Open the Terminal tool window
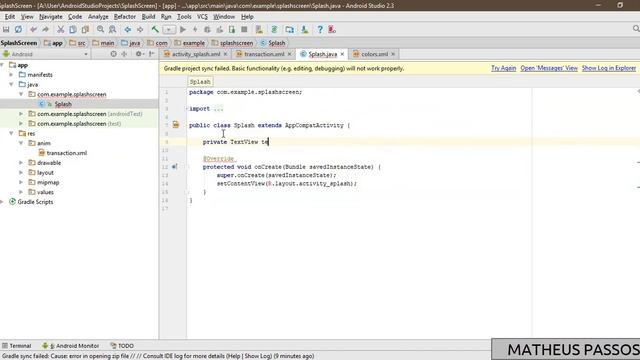 coord(17,346)
